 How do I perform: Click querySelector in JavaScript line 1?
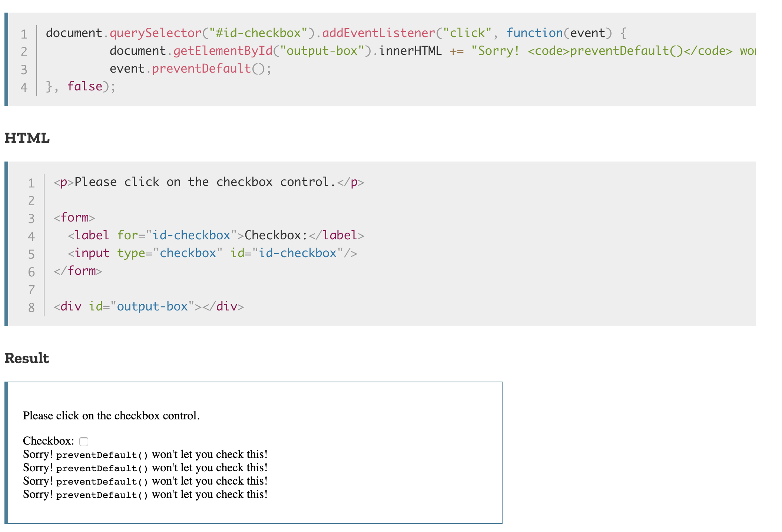coord(155,33)
